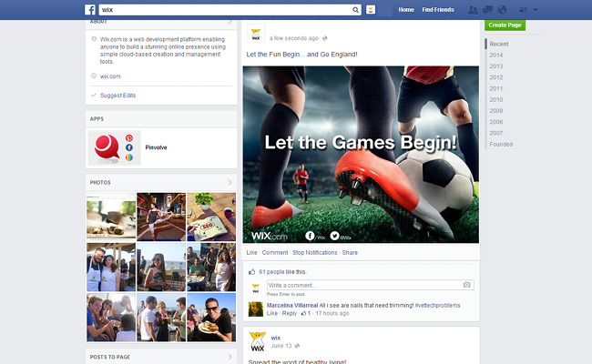The width and height of the screenshot is (592, 364).
Task: Click Marcelina Villarreal's avatar
Action: tap(256, 309)
